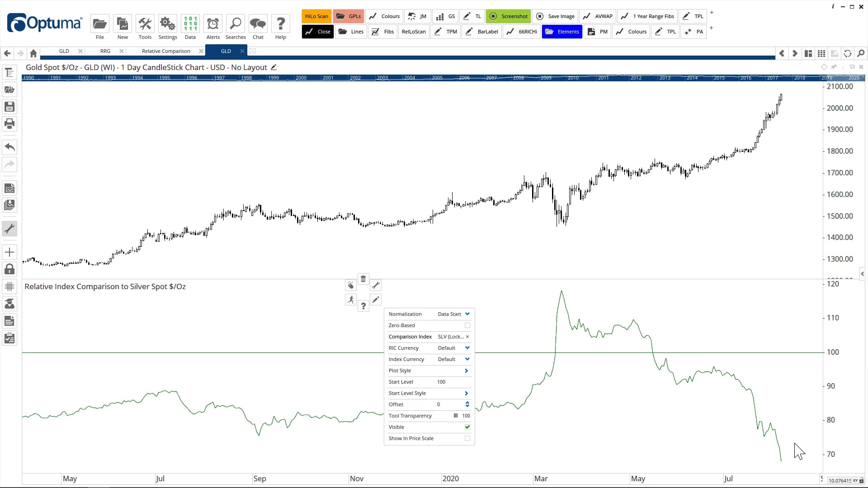Close the active GLD tab
Screen dimensions: 868x488
[x=242, y=51]
